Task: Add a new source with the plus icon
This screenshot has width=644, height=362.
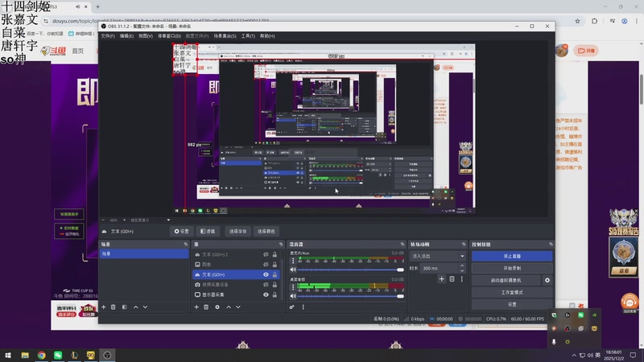Action: coord(196,307)
